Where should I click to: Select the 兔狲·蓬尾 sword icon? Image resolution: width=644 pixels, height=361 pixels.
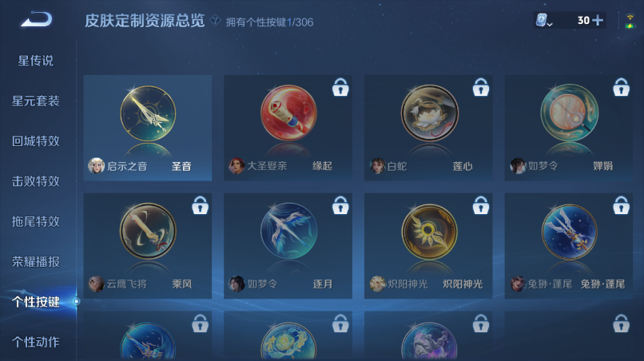pyautogui.click(x=570, y=232)
